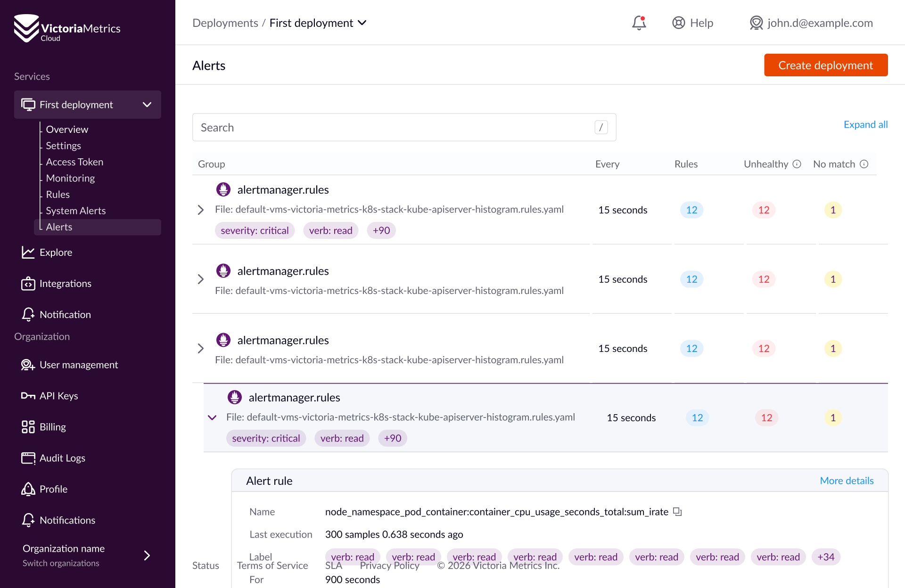The image size is (905, 588).
Task: Expand the first alertmanager.rules group
Action: [201, 210]
